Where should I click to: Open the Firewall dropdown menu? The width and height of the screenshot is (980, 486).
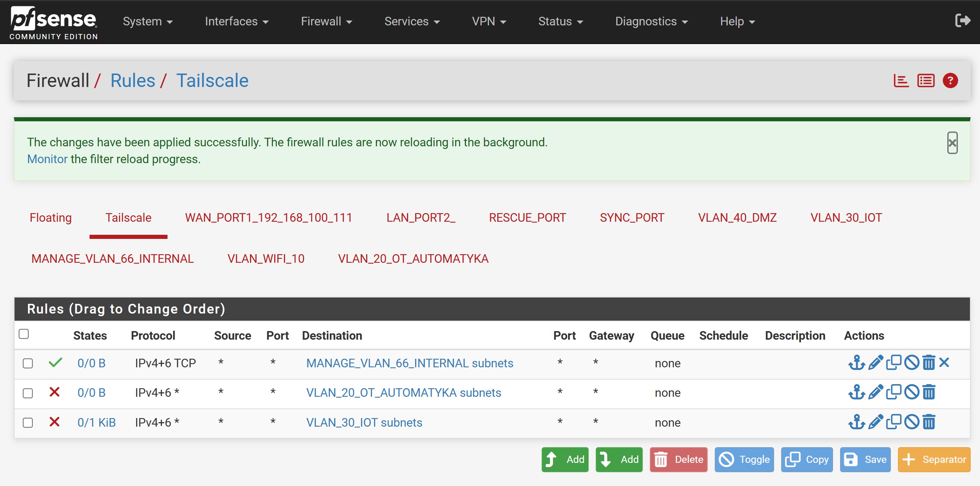click(326, 21)
